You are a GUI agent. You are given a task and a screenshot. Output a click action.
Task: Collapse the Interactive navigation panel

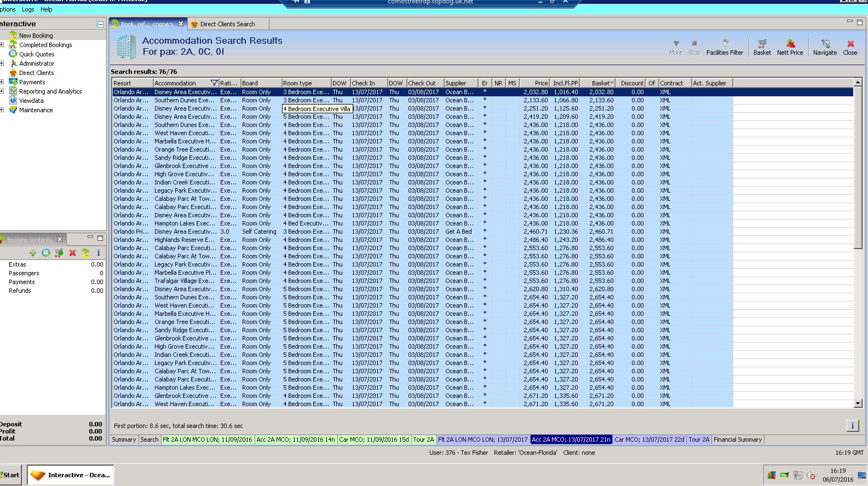pyautogui.click(x=100, y=24)
